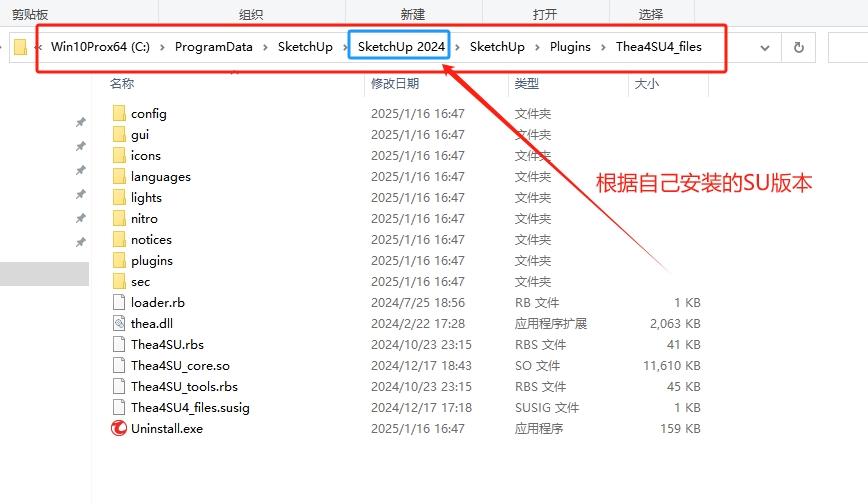Image resolution: width=868 pixels, height=503 pixels.
Task: Click the 159 KB size value
Action: 680,429
